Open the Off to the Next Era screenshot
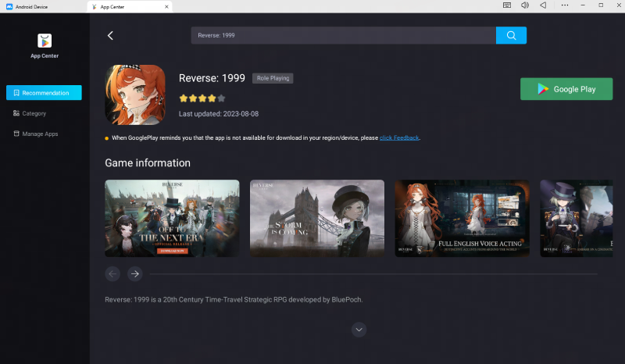Screen dimensions: 625x364 click(172, 218)
